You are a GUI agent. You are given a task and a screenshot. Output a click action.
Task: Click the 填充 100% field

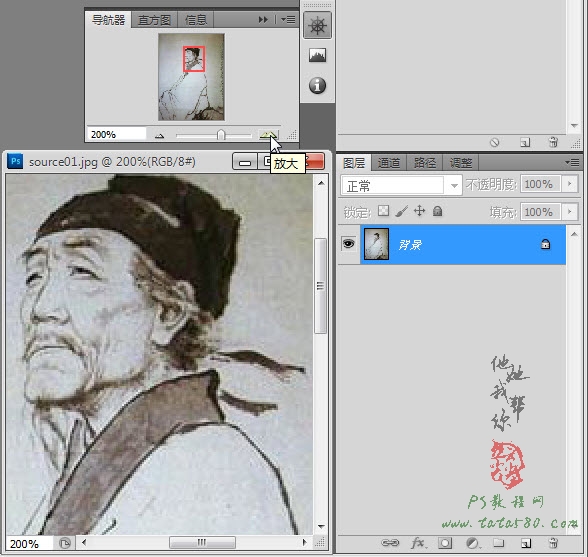(540, 212)
